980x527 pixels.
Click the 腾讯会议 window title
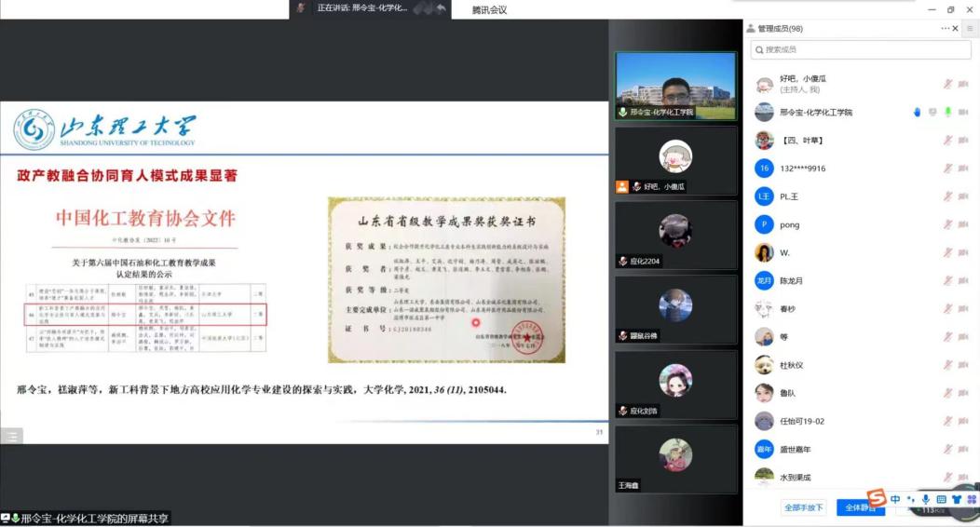tap(489, 9)
